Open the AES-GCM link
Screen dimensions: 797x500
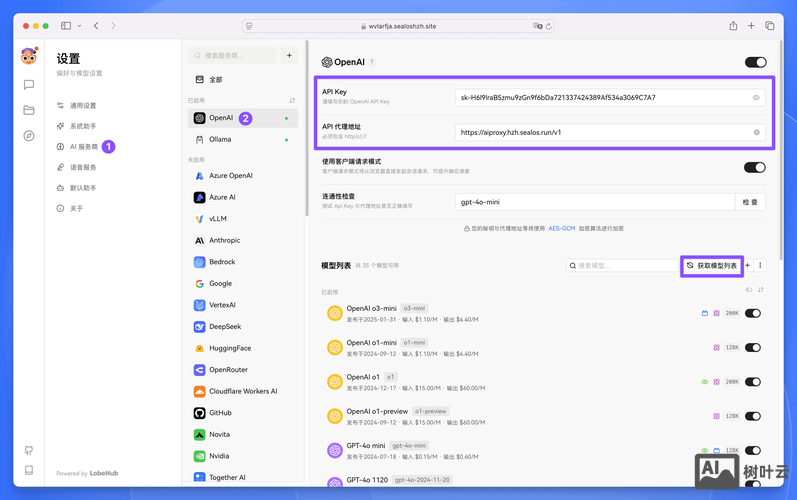pyautogui.click(x=562, y=229)
